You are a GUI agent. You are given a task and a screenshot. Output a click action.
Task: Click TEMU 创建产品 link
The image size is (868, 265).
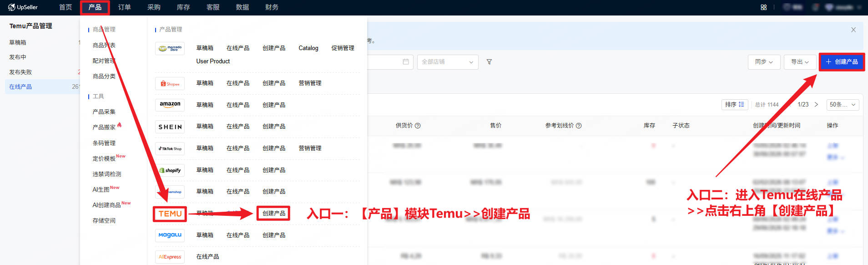[x=274, y=214]
